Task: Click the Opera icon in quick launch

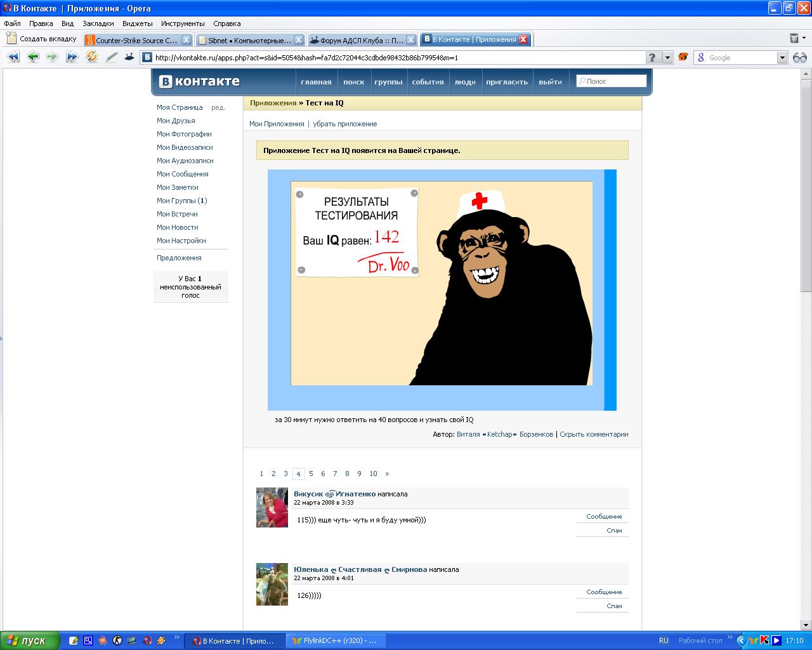Action: [147, 640]
